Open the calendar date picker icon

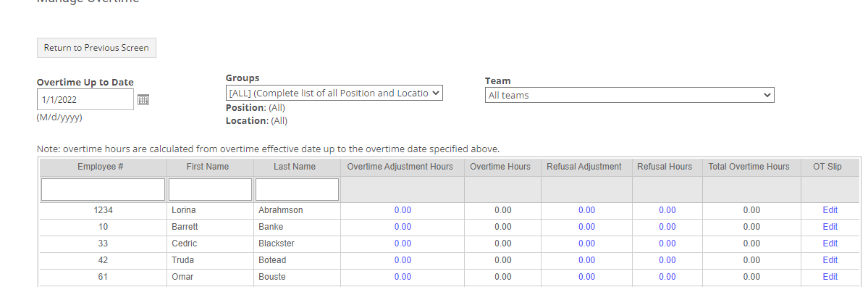pyautogui.click(x=143, y=100)
